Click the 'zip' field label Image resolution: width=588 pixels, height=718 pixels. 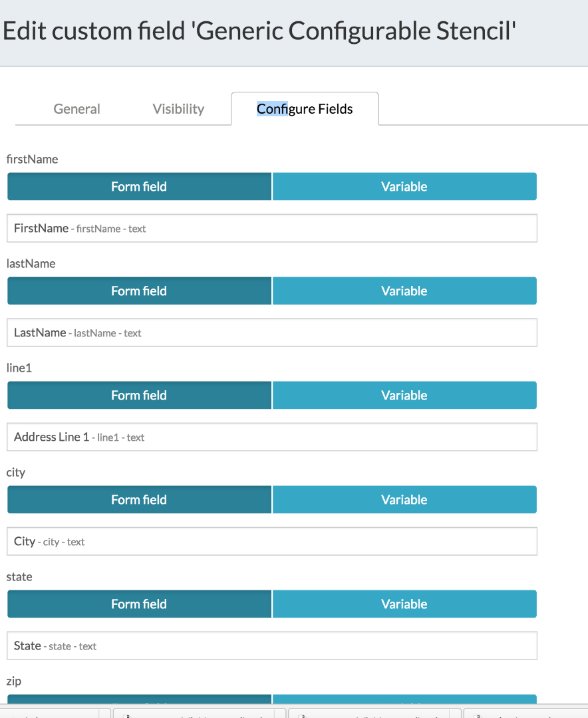click(14, 682)
